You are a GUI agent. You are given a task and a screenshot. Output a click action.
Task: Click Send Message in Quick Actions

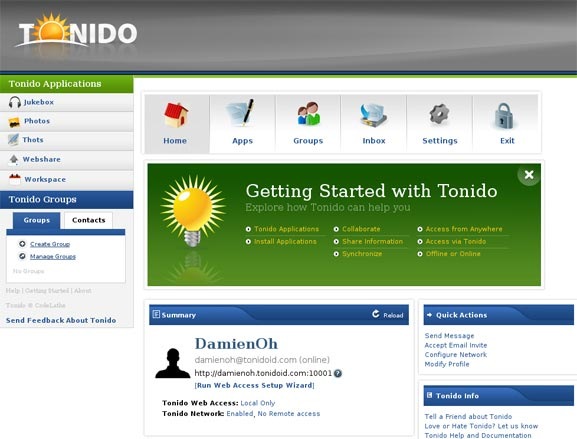pyautogui.click(x=449, y=336)
